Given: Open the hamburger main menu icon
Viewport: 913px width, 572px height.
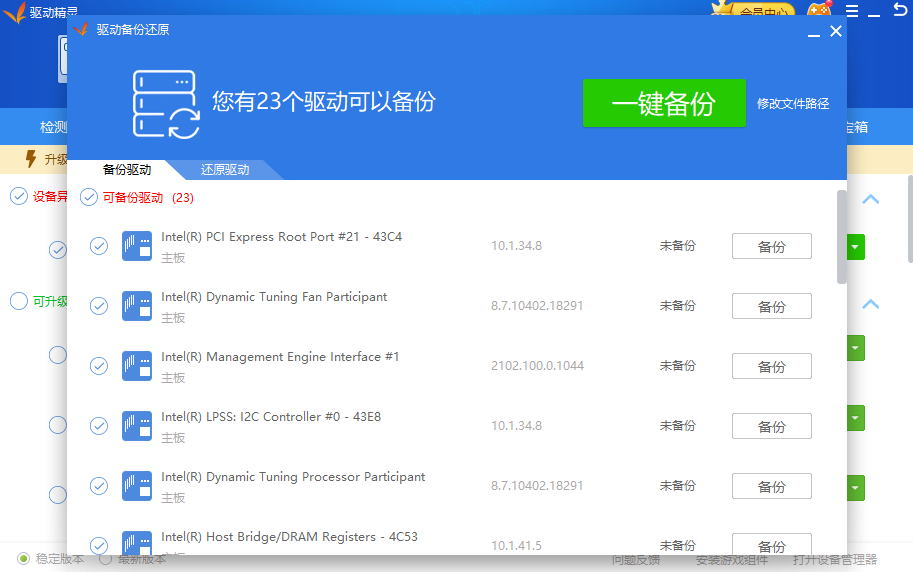Looking at the screenshot, I should pos(852,10).
